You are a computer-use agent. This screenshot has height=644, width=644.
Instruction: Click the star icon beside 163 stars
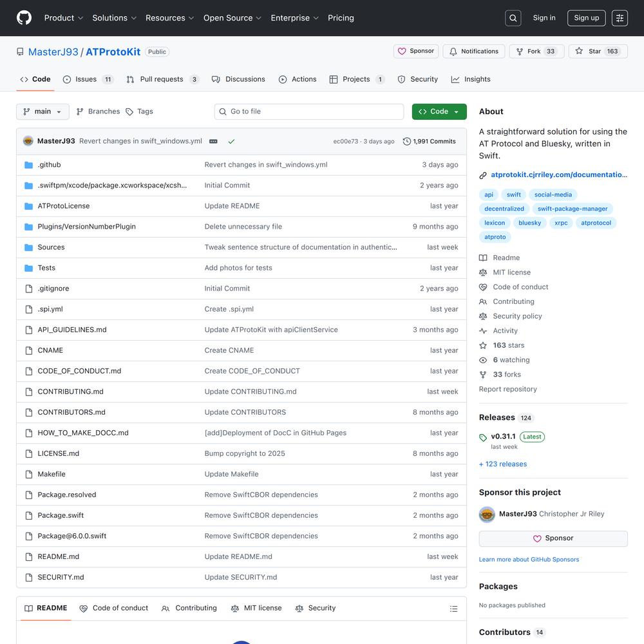[483, 345]
